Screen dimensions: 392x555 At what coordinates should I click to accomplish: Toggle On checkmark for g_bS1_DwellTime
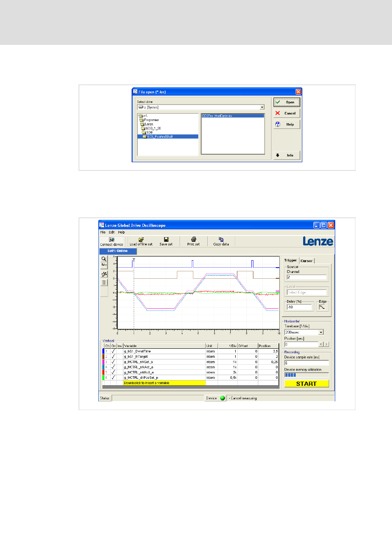pos(113,351)
